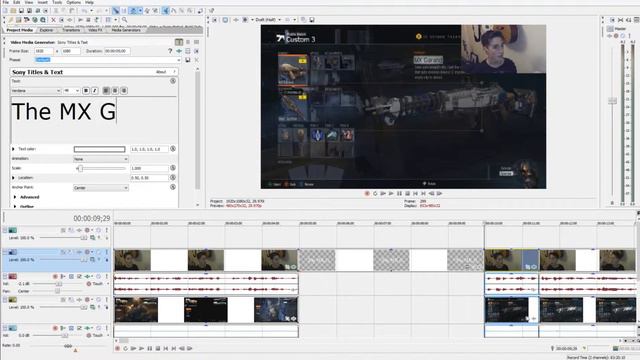The height and width of the screenshot is (360, 640).
Task: Select the Normal Edit tool in toolbar
Action: coord(116,11)
